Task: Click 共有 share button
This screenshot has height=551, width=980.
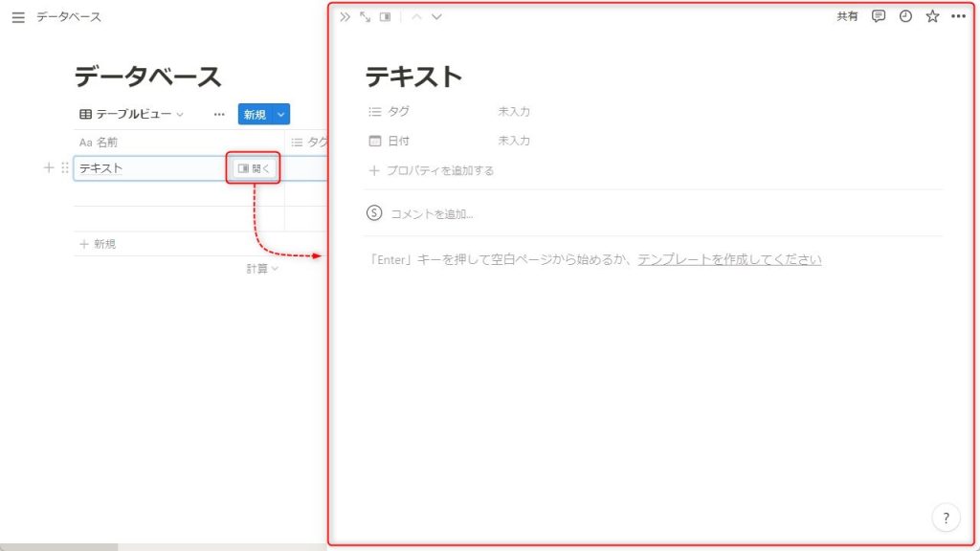Action: coord(847,16)
